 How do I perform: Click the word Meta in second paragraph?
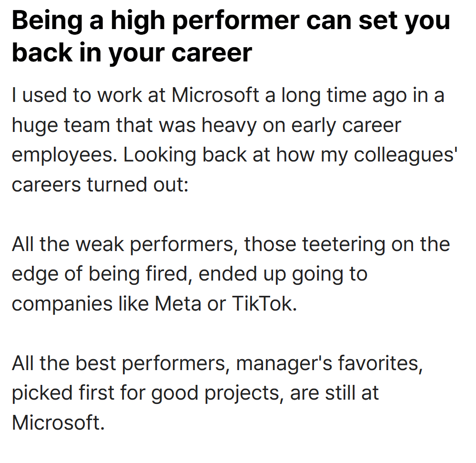pos(178,303)
